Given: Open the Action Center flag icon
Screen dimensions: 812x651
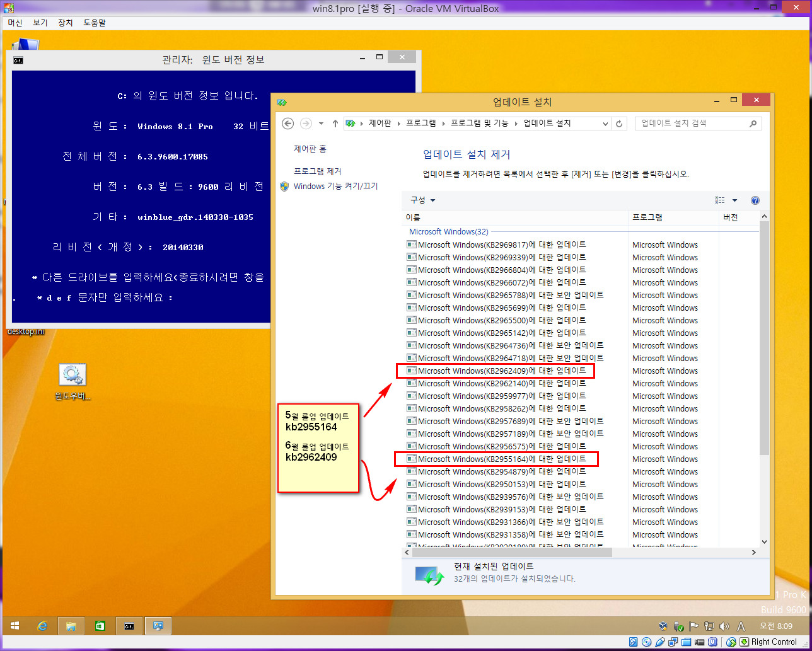Looking at the screenshot, I should 693,626.
